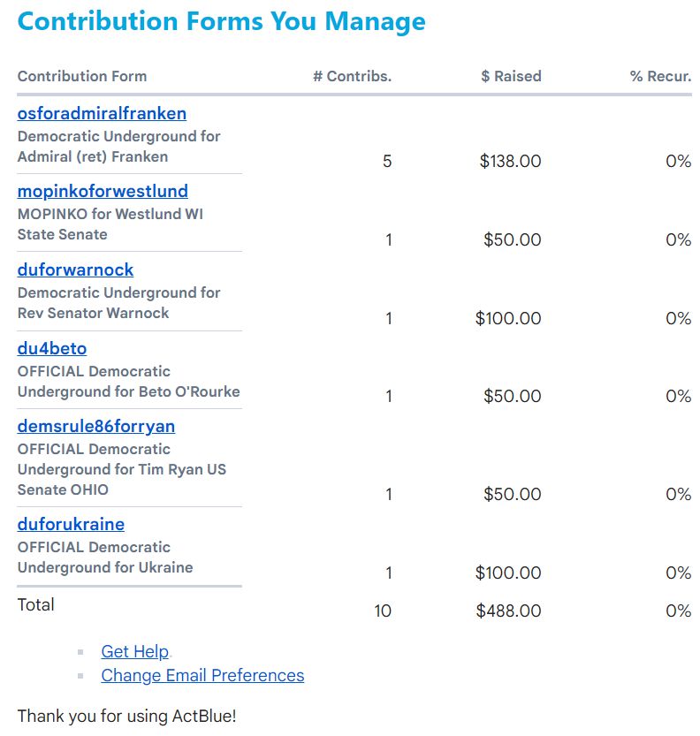The height and width of the screenshot is (736, 700).
Task: Select the $ Raised column header
Action: [511, 76]
